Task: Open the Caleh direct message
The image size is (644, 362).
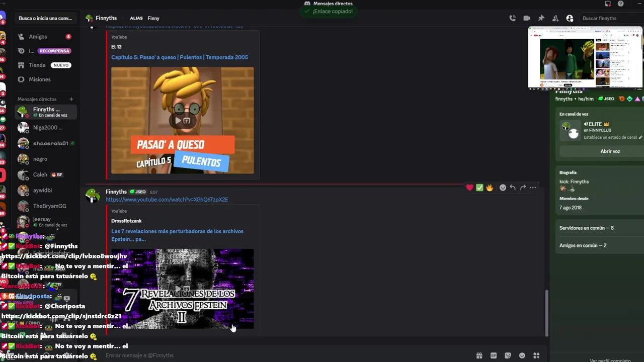Action: point(45,174)
